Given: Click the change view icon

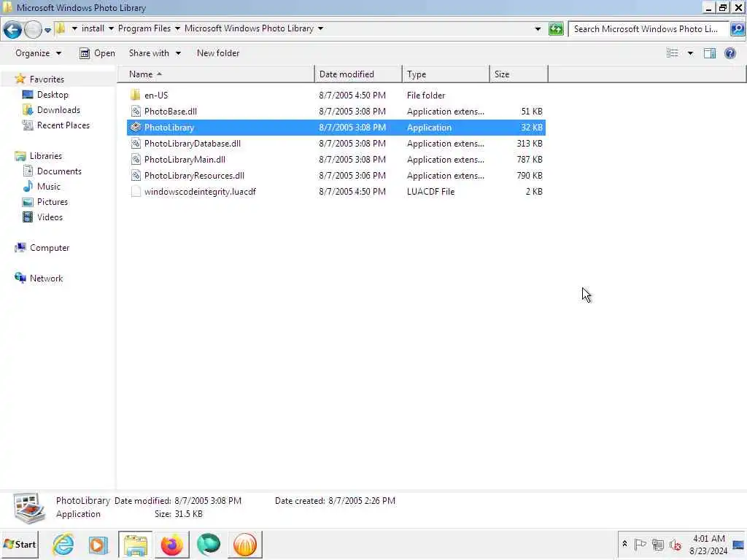Looking at the screenshot, I should tap(672, 53).
